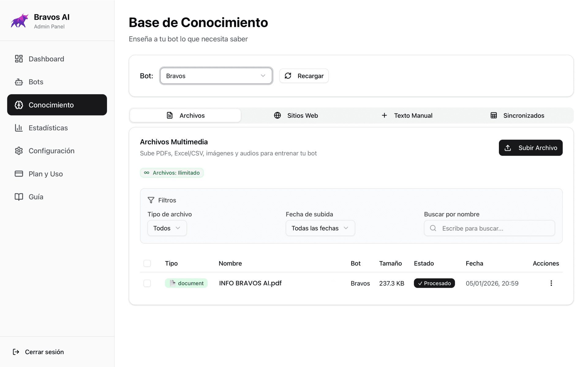Toggle the Filtros section

pos(162,200)
